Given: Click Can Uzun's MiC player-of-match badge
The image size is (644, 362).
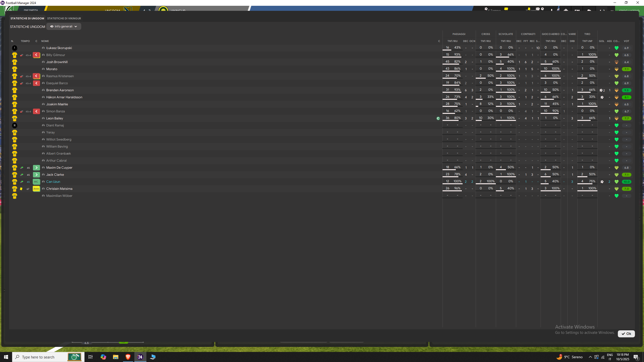Looking at the screenshot, I should pyautogui.click(x=36, y=182).
